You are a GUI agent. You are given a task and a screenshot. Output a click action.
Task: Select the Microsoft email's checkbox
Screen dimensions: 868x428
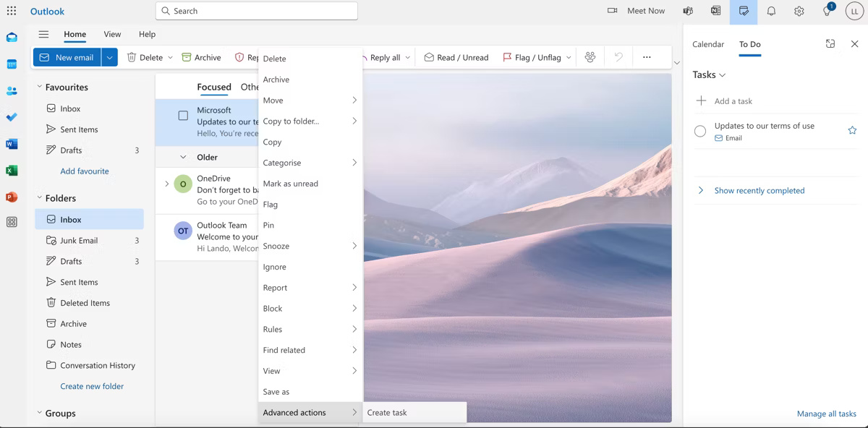point(183,114)
